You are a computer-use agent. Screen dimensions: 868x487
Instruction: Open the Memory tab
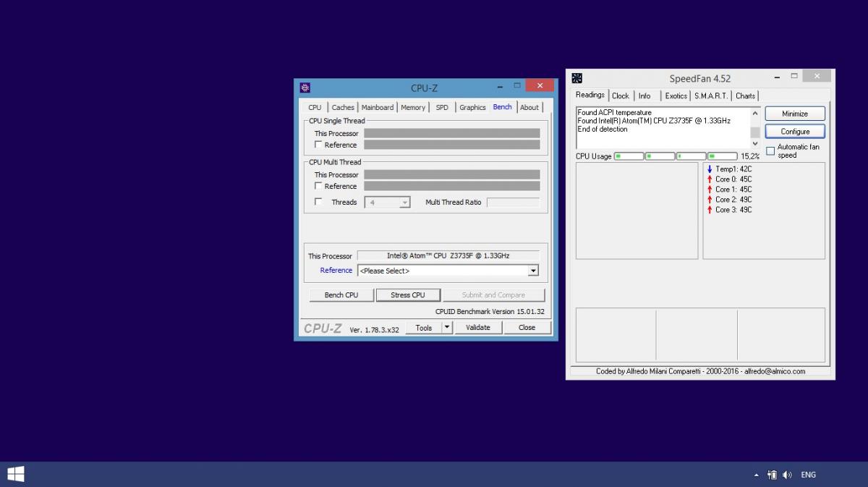tap(413, 107)
